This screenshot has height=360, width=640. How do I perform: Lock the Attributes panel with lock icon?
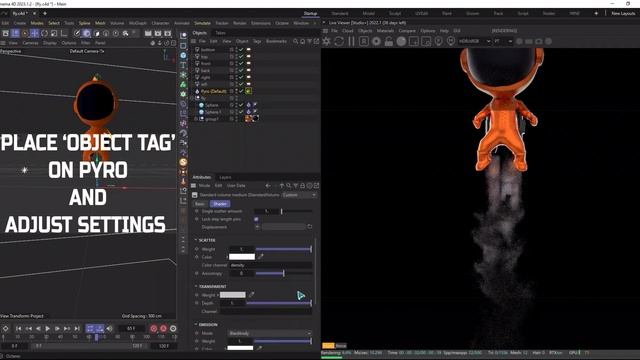pyautogui.click(x=302, y=186)
